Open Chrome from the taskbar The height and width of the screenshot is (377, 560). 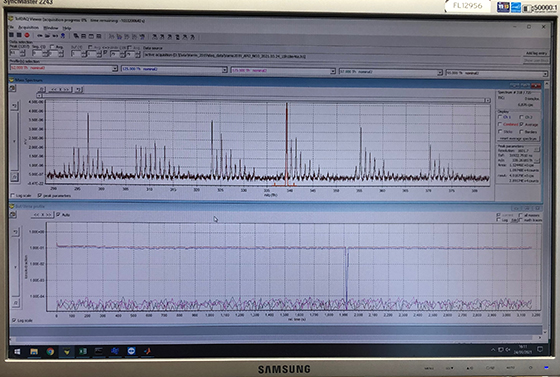coord(50,352)
